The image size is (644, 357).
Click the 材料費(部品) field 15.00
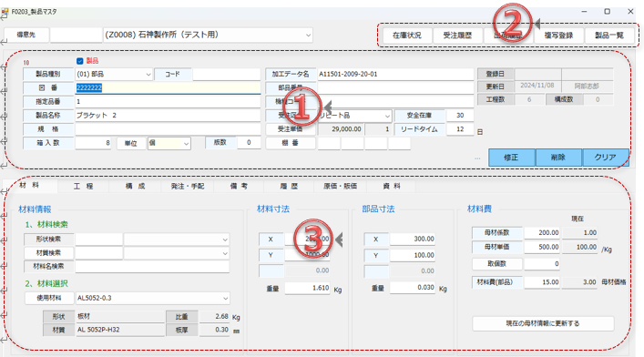[x=542, y=282]
